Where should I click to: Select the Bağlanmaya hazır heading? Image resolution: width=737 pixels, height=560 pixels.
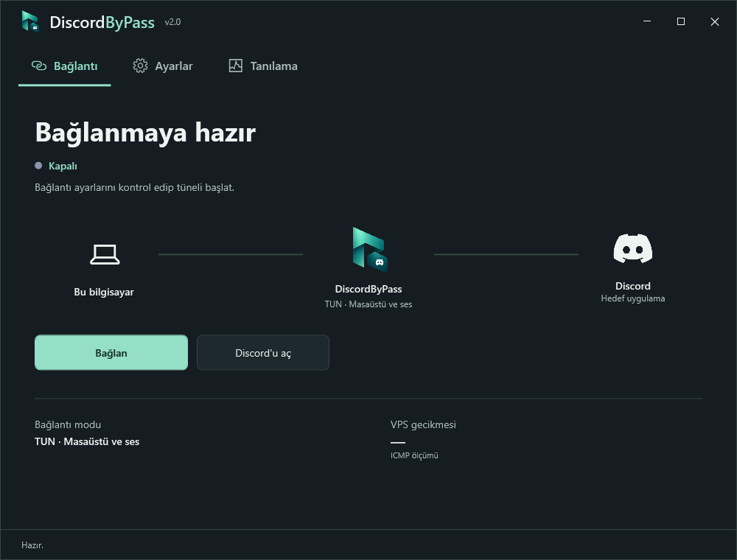coord(145,133)
